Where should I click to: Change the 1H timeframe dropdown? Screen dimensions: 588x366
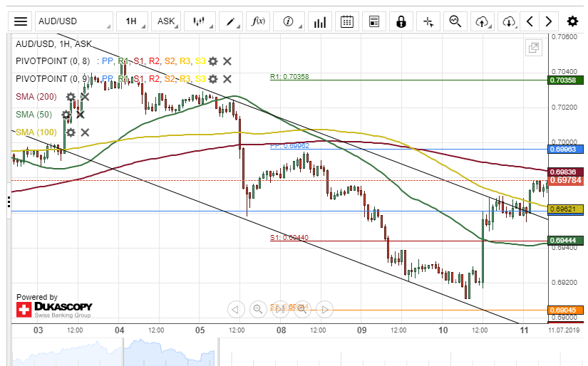point(132,21)
